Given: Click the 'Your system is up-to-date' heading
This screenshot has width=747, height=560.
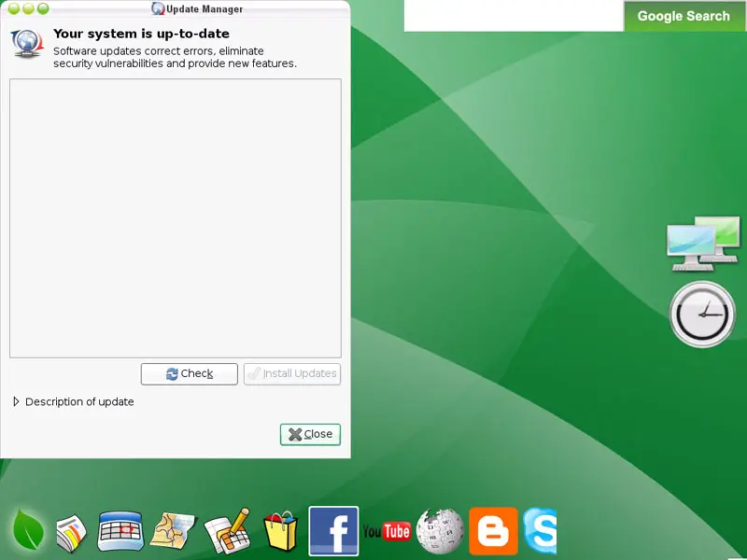Looking at the screenshot, I should [141, 34].
